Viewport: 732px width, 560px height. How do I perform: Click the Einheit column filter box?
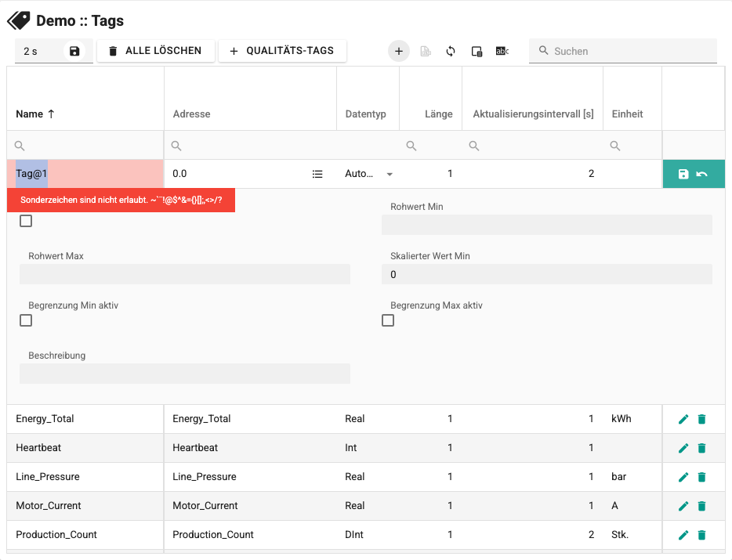pyautogui.click(x=632, y=146)
